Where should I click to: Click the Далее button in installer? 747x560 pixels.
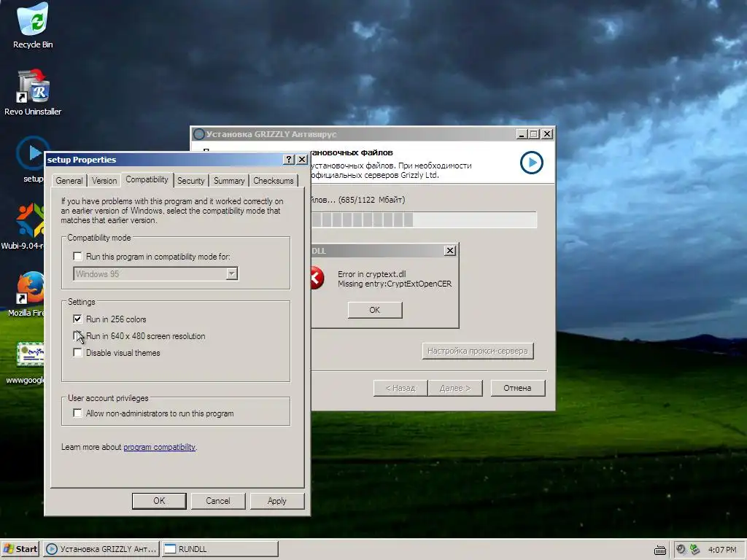click(455, 388)
